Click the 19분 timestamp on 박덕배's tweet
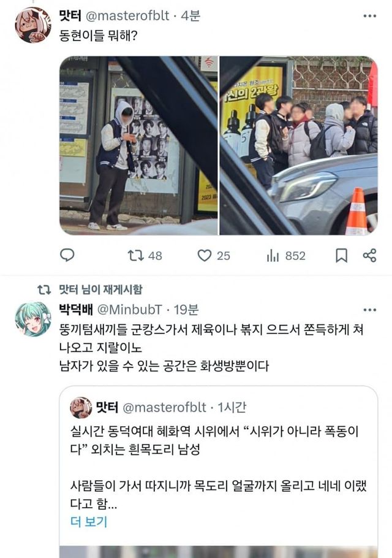 pyautogui.click(x=186, y=310)
